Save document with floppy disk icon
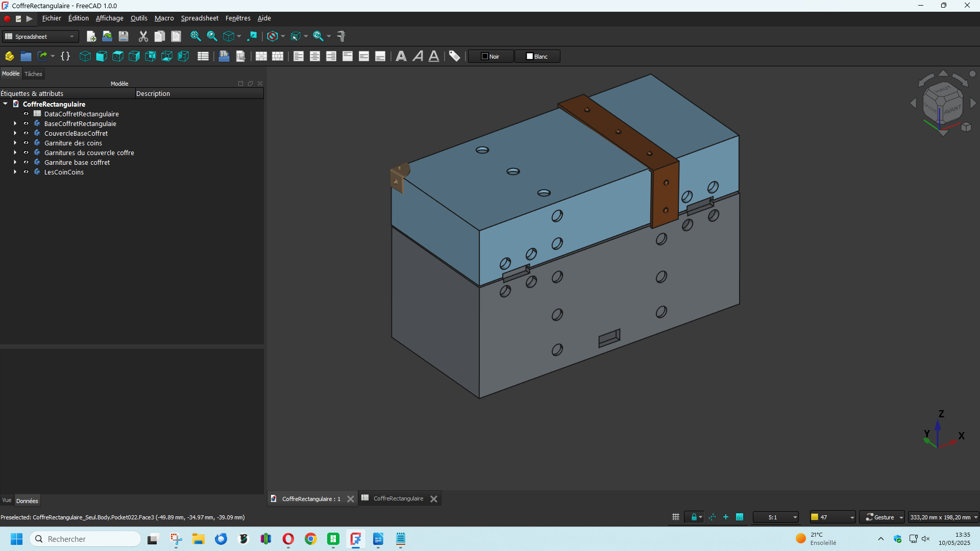Viewport: 980px width, 551px height. tap(124, 36)
